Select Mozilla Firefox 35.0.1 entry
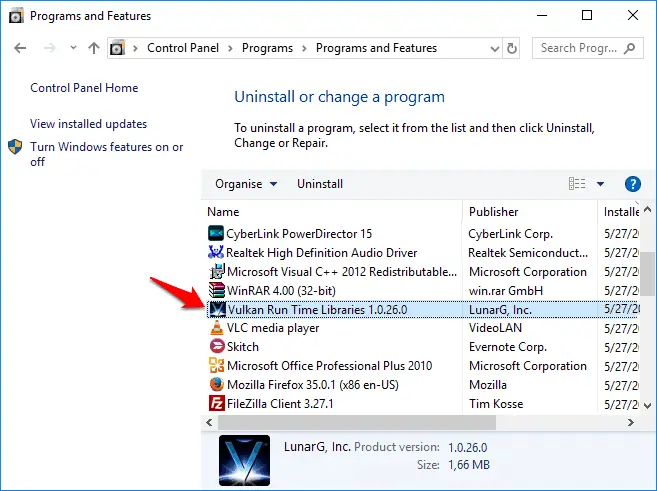 313,385
